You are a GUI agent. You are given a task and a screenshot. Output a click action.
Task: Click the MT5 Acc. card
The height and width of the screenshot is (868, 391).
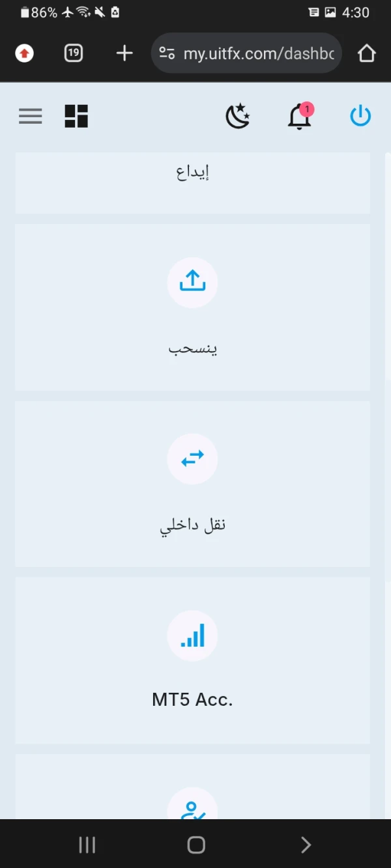click(192, 661)
